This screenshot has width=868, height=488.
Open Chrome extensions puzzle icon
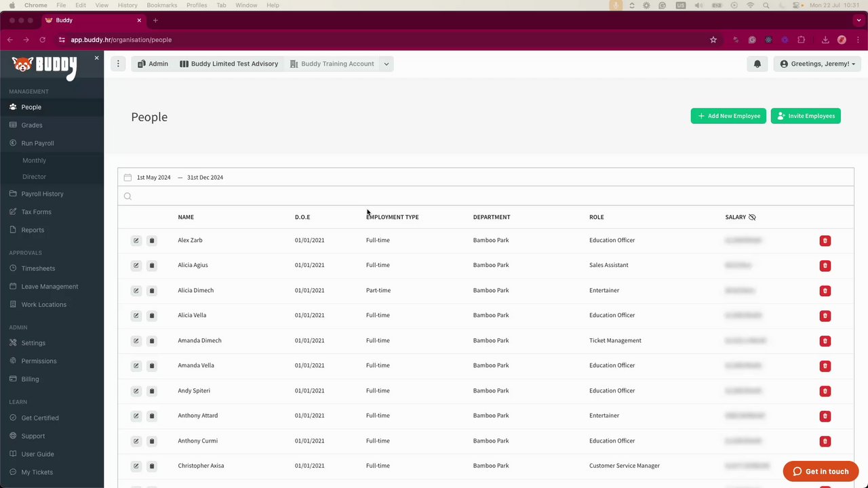(x=801, y=40)
